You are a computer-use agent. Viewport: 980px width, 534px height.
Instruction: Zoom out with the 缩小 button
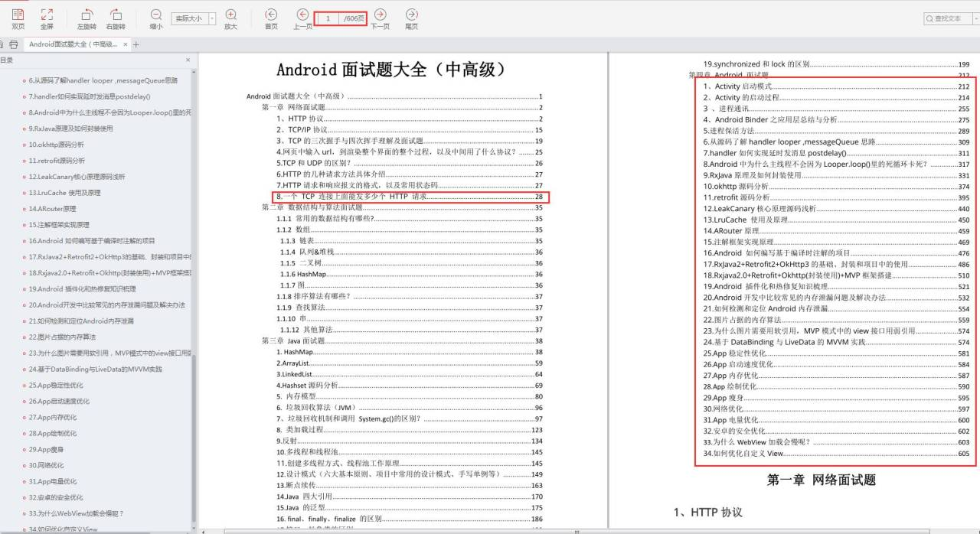(x=156, y=18)
